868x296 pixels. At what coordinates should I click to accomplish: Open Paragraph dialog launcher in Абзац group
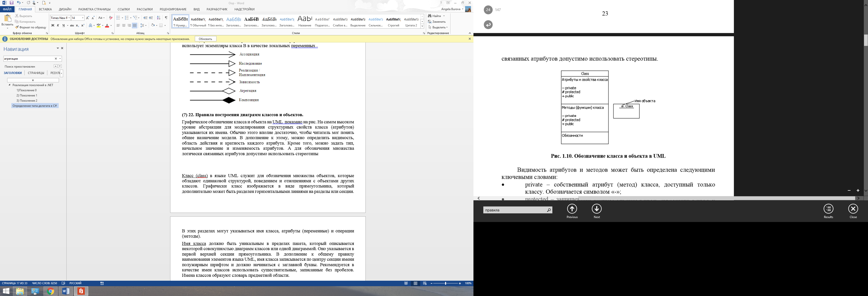pos(168,33)
